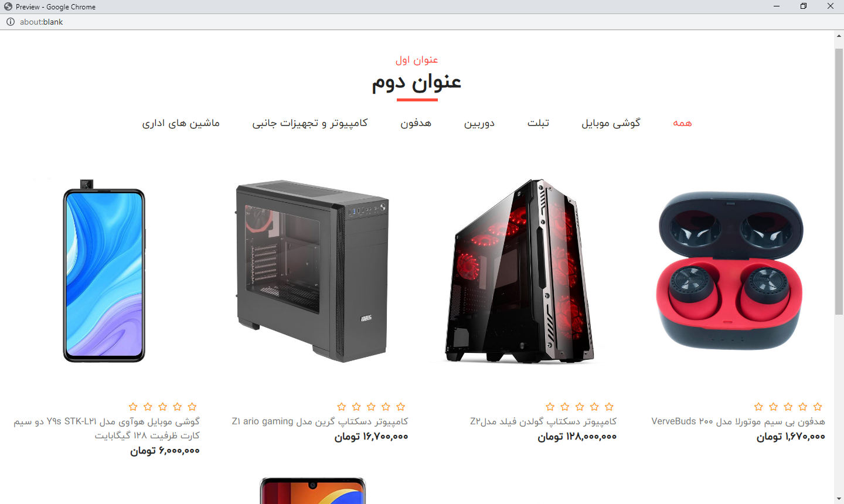Open the Motorola VerveBuds earbuds product image
Viewport: 844px width, 504px height.
(x=730, y=270)
